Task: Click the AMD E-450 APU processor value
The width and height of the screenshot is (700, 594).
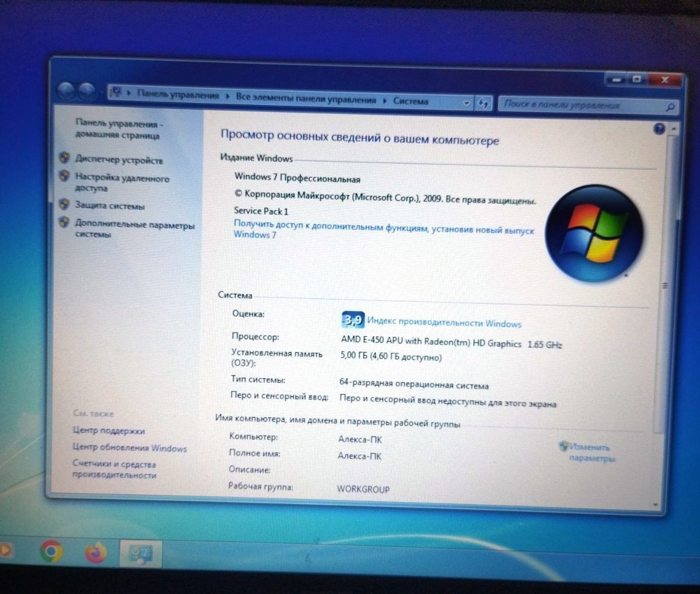Action: pyautogui.click(x=451, y=342)
